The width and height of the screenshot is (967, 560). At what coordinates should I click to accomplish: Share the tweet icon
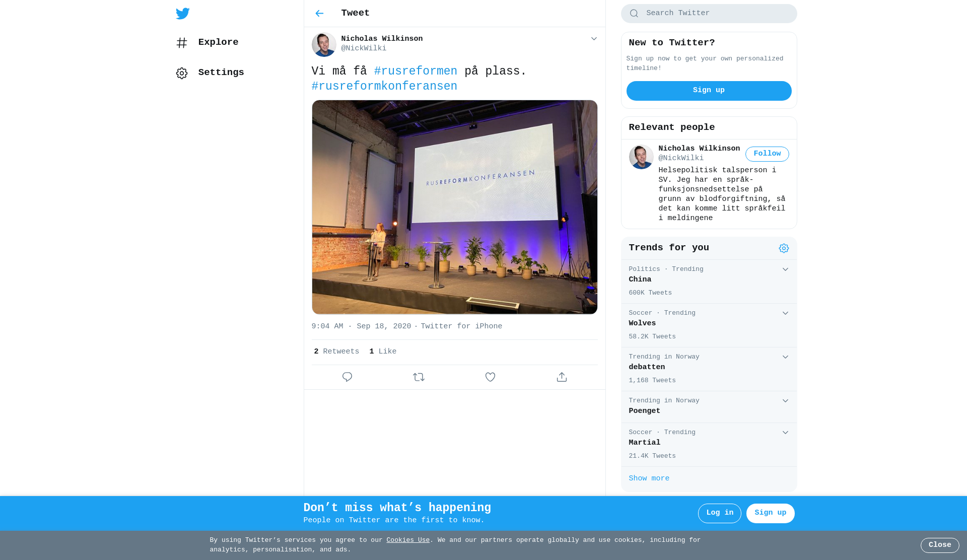pyautogui.click(x=562, y=377)
